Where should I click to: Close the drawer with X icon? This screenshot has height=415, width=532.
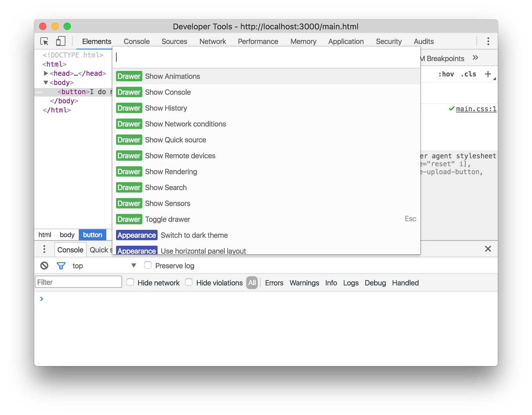[x=488, y=249]
